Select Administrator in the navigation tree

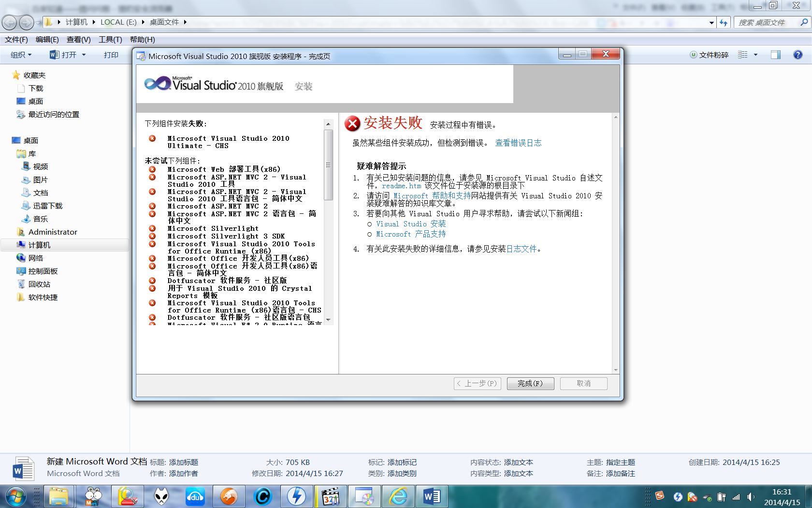(53, 232)
